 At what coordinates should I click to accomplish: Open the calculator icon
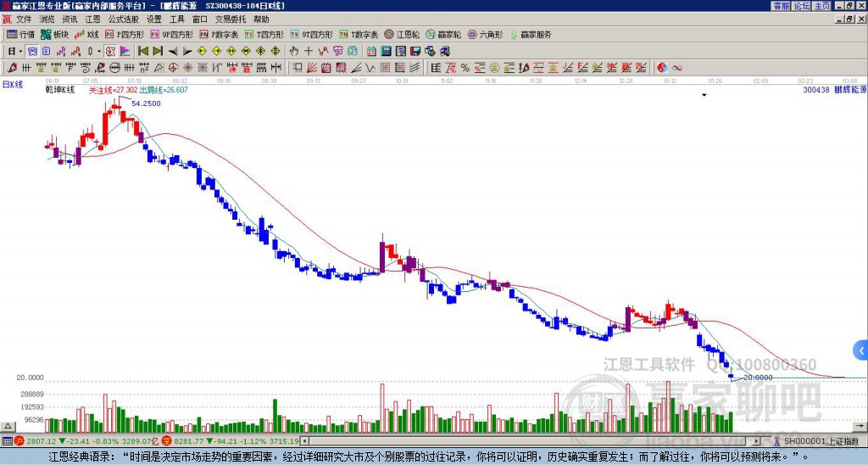point(386,52)
